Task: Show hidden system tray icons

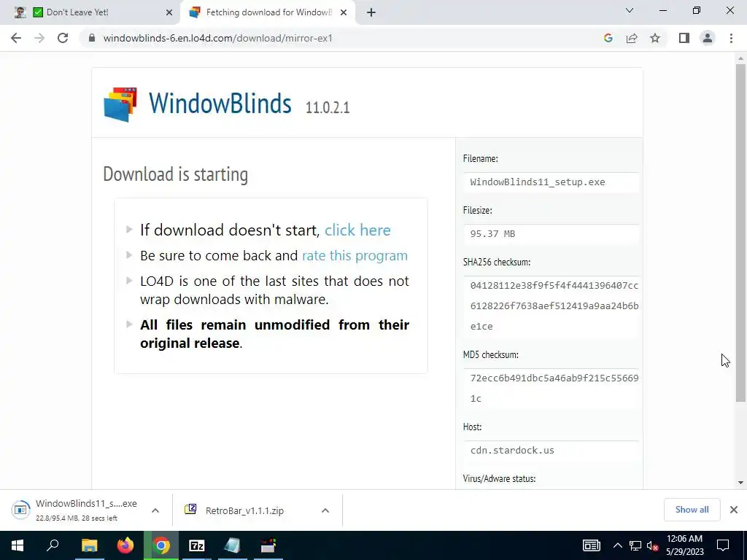Action: [x=617, y=545]
